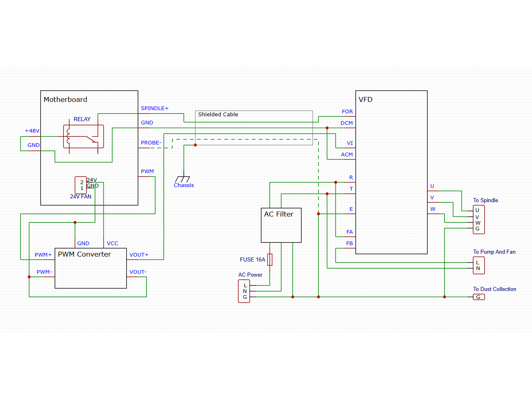Select the FUSE 16A component symbol
532x399 pixels.
[x=270, y=259]
